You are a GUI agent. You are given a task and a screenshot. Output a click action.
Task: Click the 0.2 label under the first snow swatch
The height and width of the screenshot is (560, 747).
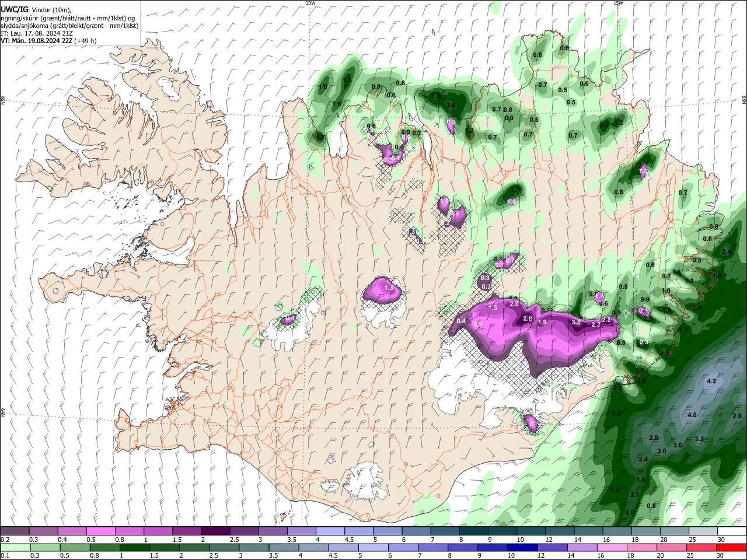click(x=4, y=540)
